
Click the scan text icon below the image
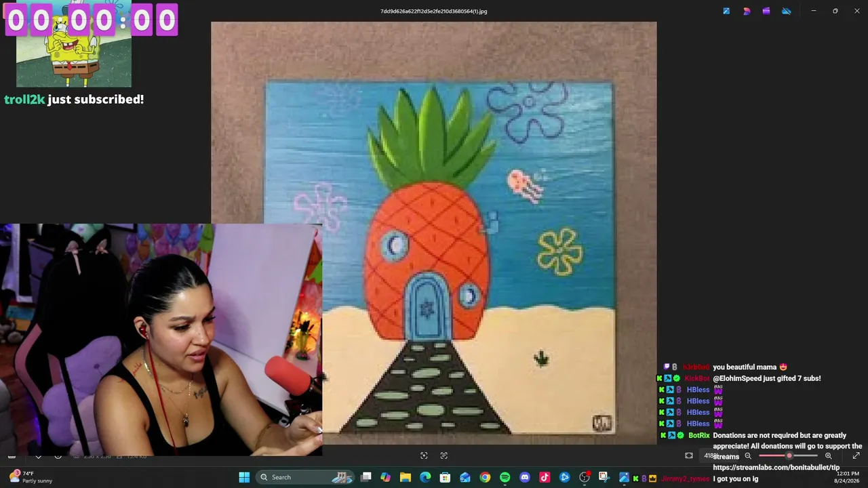pos(444,455)
